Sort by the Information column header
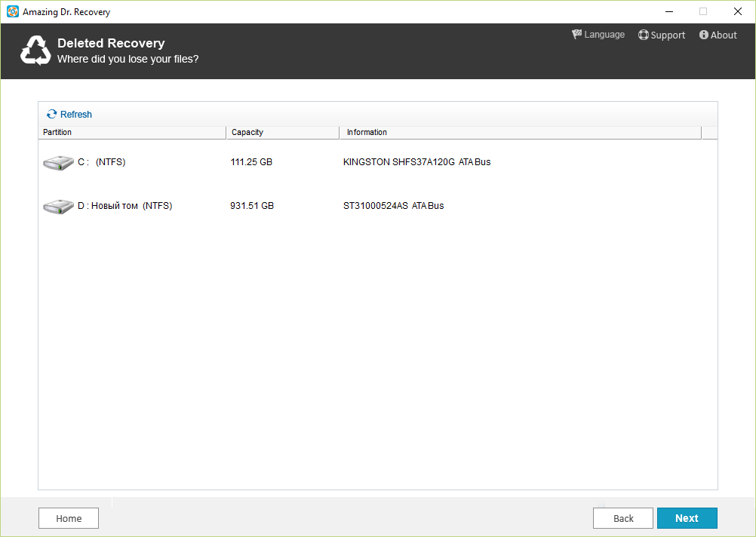Screen dimensions: 756x537 [521, 132]
